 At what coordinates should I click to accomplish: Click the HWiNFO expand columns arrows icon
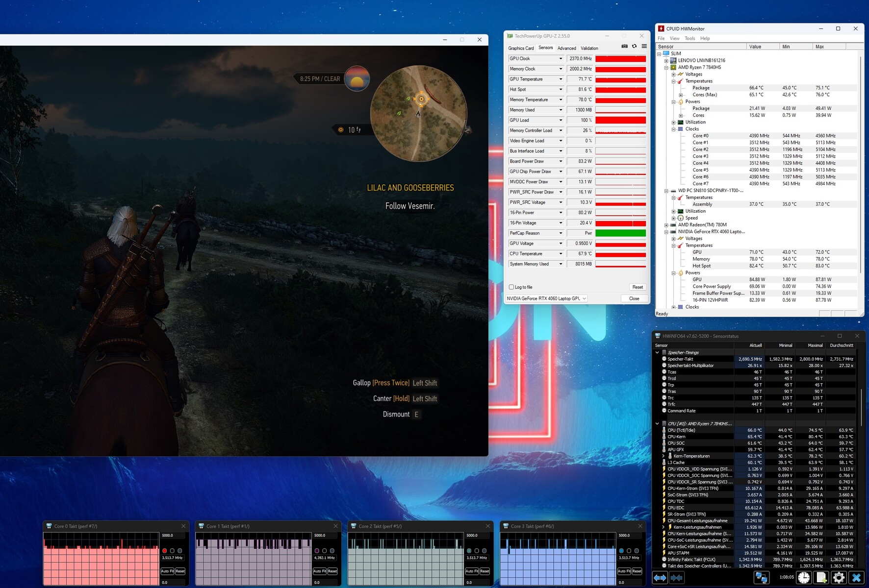point(660,578)
